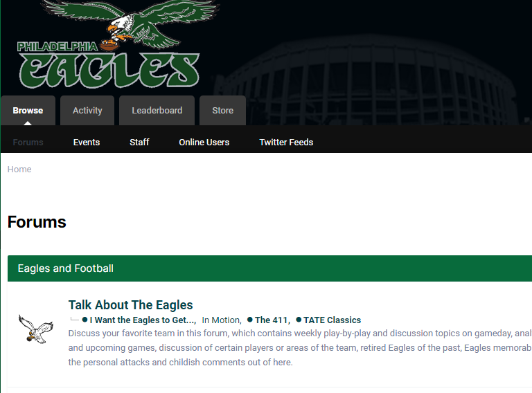Open the In Motion subforum
This screenshot has height=393, width=532.
pyautogui.click(x=221, y=320)
